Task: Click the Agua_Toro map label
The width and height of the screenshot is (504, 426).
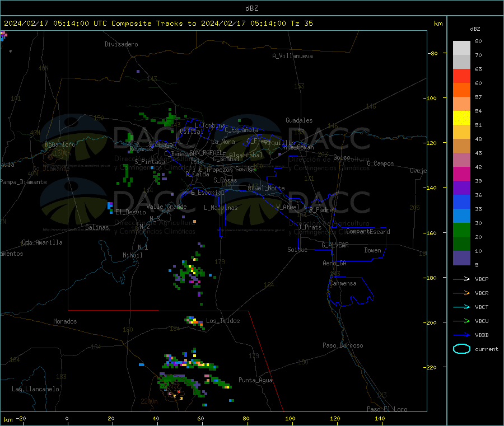Action: point(60,144)
